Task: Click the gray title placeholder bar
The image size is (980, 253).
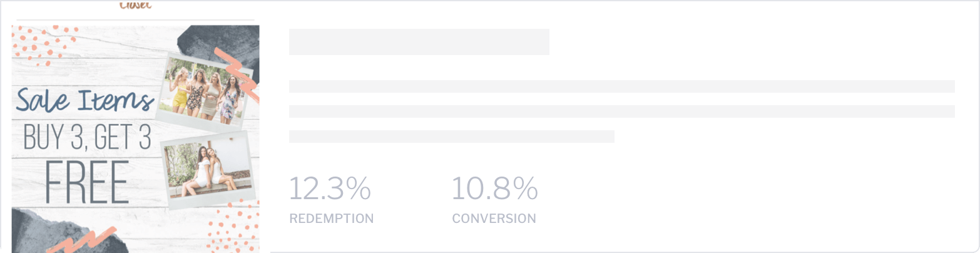Action: pyautogui.click(x=419, y=41)
